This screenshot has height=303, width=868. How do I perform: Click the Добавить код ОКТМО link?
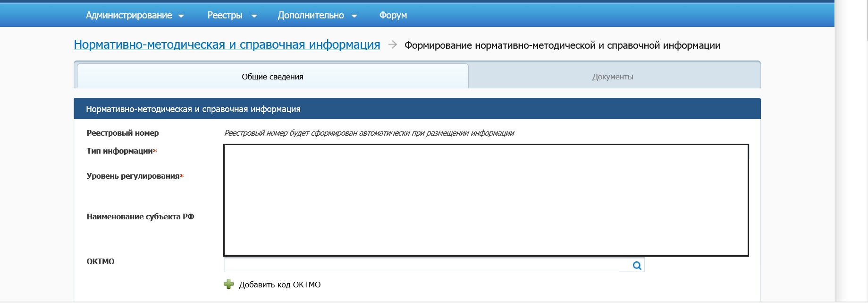(x=279, y=285)
